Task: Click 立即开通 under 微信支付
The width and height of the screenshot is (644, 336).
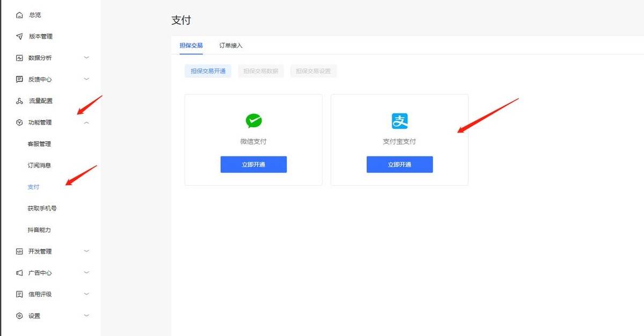Action: [x=253, y=164]
